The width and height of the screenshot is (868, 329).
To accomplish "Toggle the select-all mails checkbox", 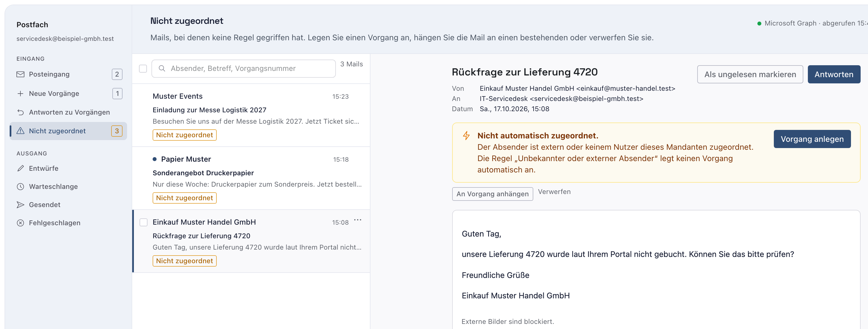I will (143, 68).
